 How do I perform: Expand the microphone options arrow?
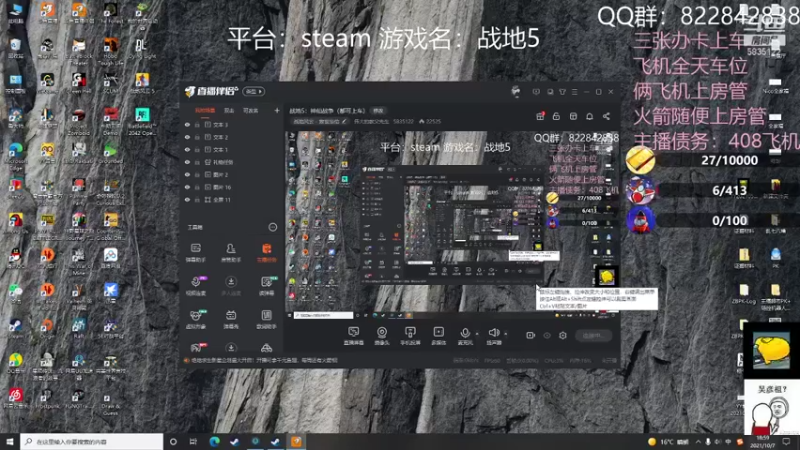click(x=477, y=334)
